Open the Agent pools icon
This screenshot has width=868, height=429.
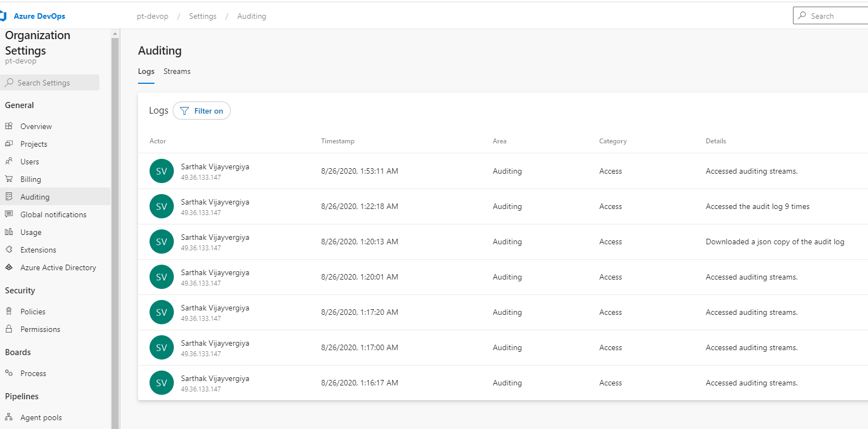pyautogui.click(x=9, y=417)
